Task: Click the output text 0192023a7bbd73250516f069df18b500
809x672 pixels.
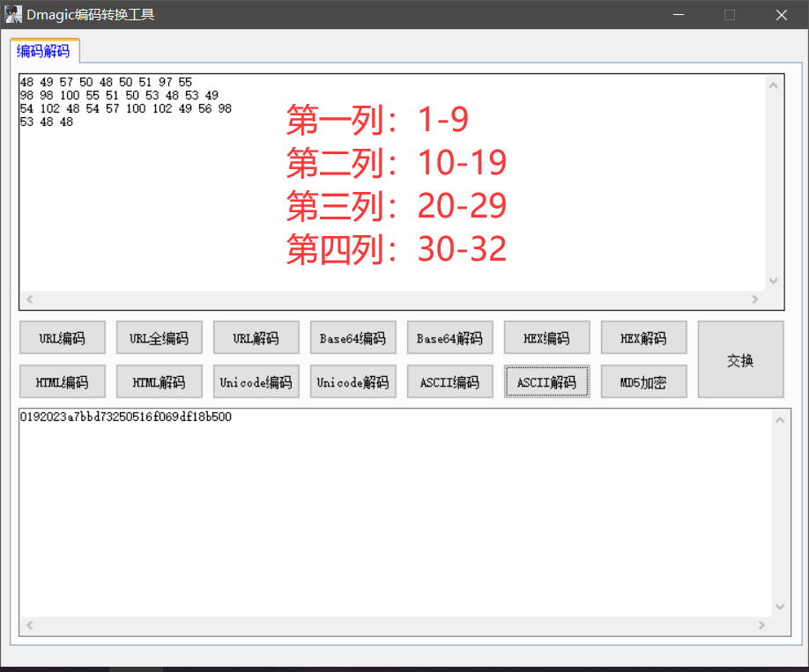Action: [x=126, y=417]
